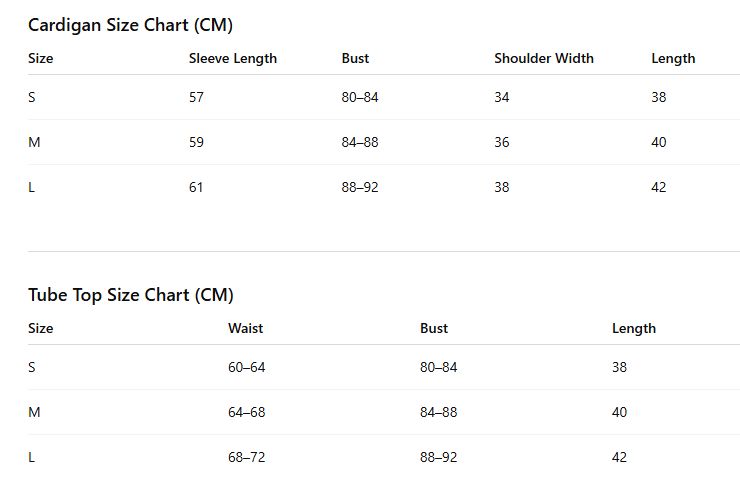
Task: Click the cardigan Bust column header
Action: [355, 58]
